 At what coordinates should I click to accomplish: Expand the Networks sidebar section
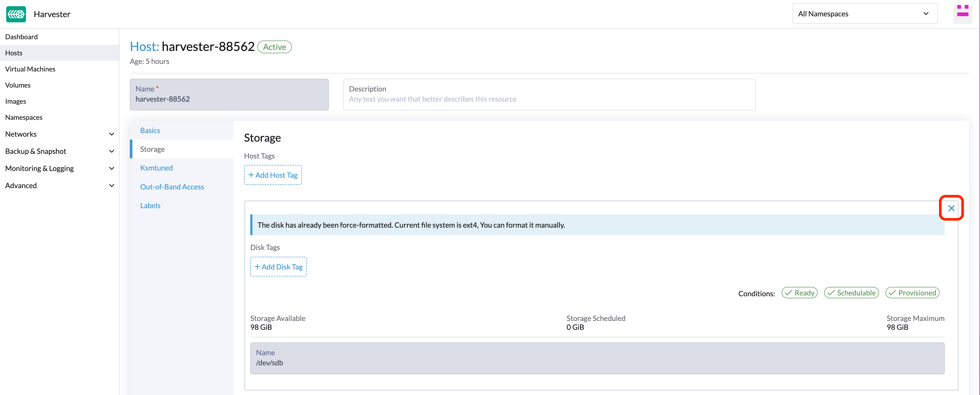tap(111, 134)
